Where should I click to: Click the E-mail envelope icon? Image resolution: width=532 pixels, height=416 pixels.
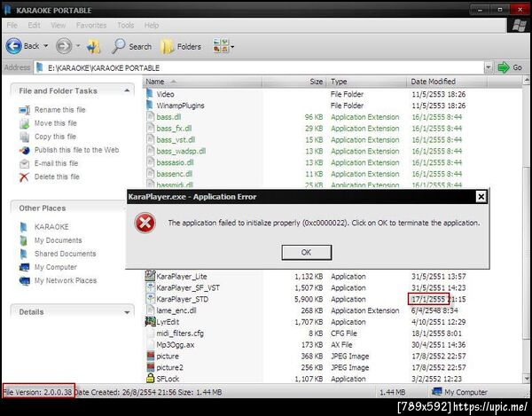pos(24,164)
